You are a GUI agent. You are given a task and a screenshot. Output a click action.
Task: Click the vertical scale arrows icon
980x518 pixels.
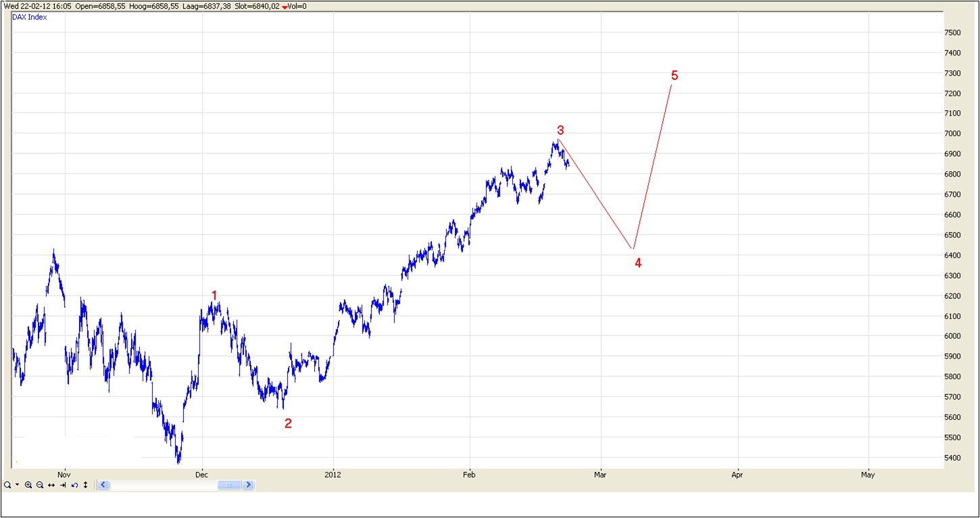point(86,485)
